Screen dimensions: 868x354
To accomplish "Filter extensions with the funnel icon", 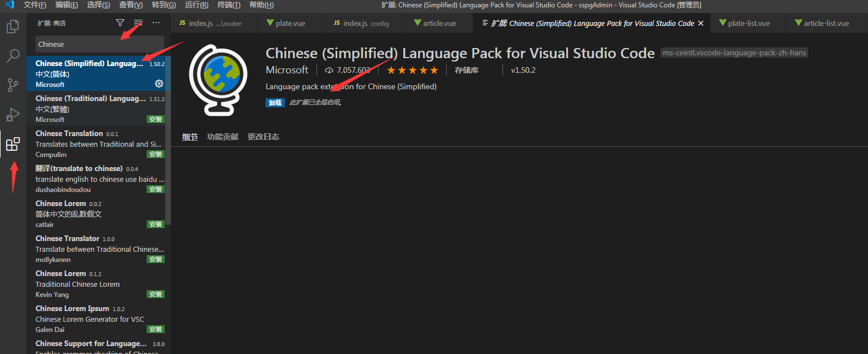I will point(120,23).
